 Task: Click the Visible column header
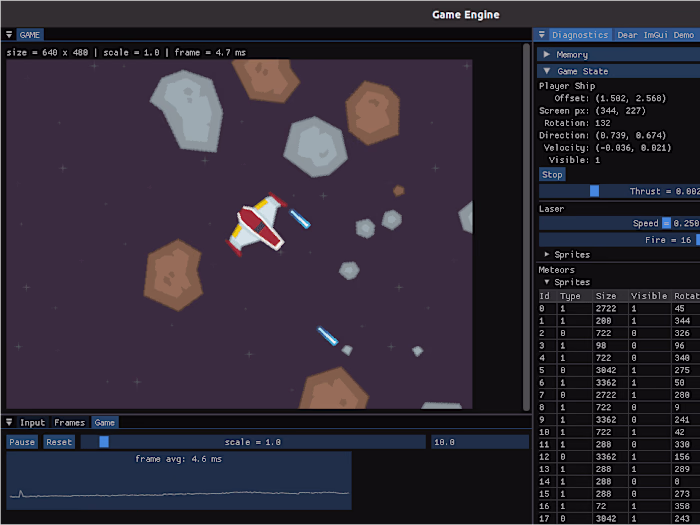(649, 296)
